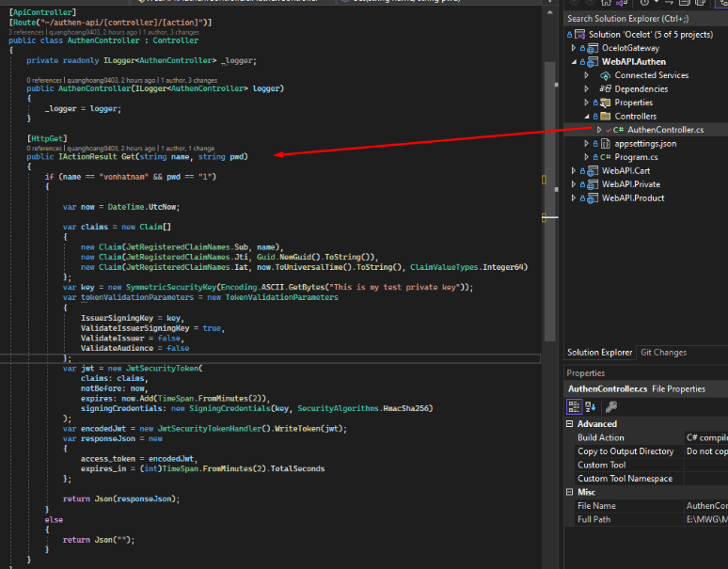Click the '0 references' CodeLens link above Get
This screenshot has height=569, width=728.
coord(44,148)
